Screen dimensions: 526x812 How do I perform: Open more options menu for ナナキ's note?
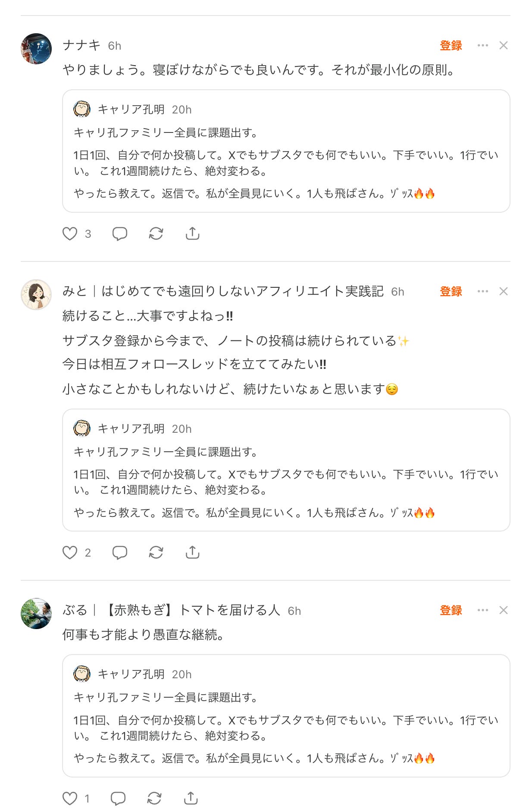(x=483, y=45)
